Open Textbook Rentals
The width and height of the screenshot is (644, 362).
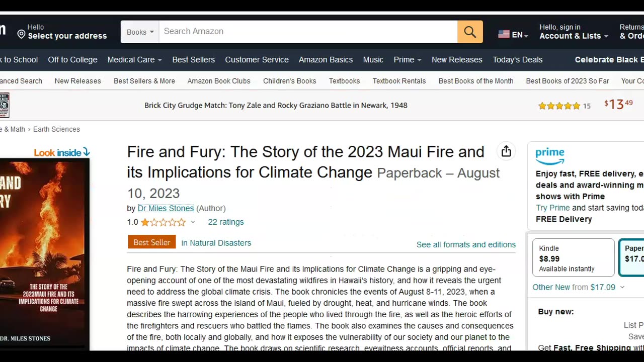399,81
